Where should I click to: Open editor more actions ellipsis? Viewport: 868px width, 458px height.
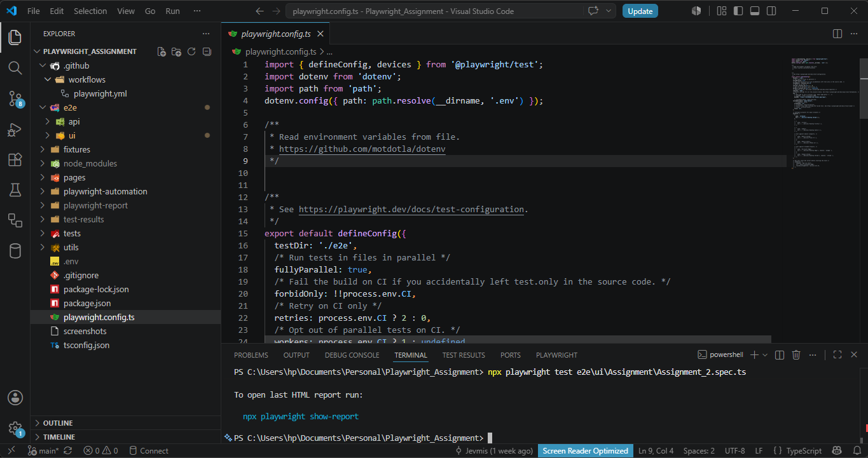point(854,34)
